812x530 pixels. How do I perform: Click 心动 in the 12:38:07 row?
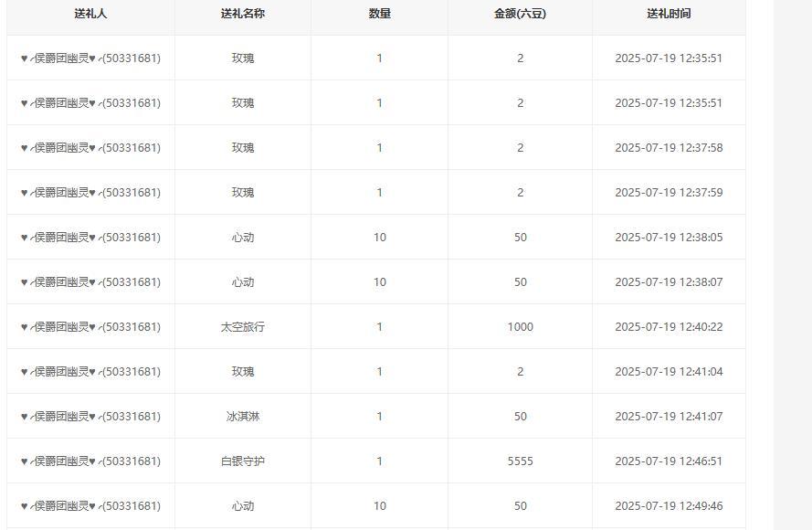(x=243, y=281)
